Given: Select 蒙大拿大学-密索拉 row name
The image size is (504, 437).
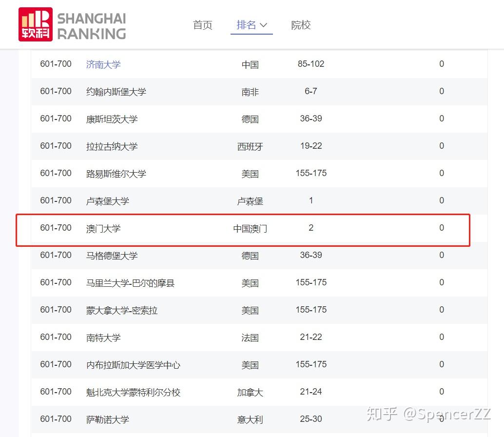Looking at the screenshot, I should (x=122, y=310).
